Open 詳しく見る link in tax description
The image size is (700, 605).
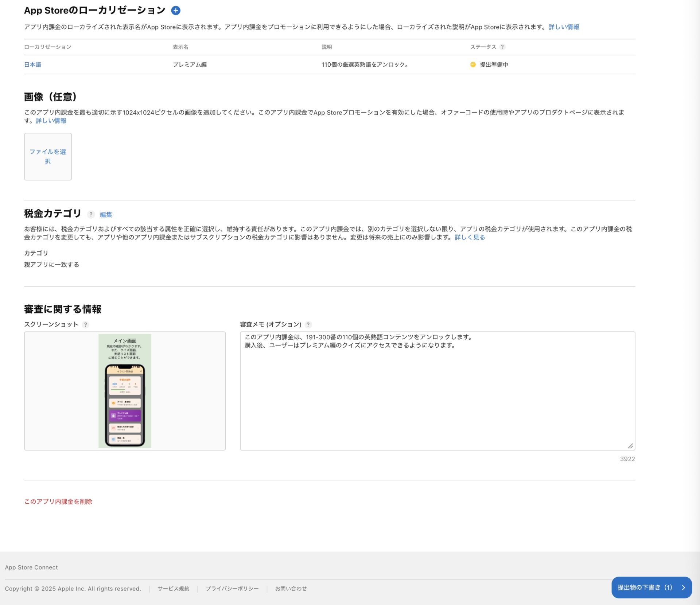(x=470, y=237)
